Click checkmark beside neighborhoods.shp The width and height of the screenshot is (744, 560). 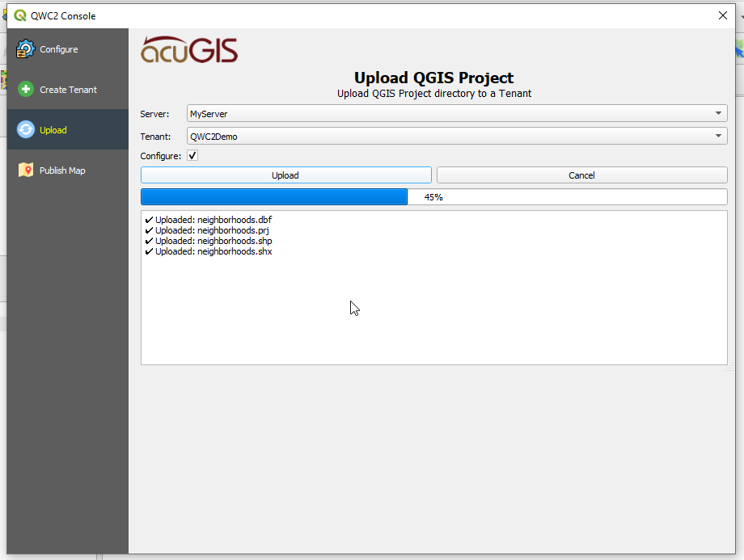[149, 241]
